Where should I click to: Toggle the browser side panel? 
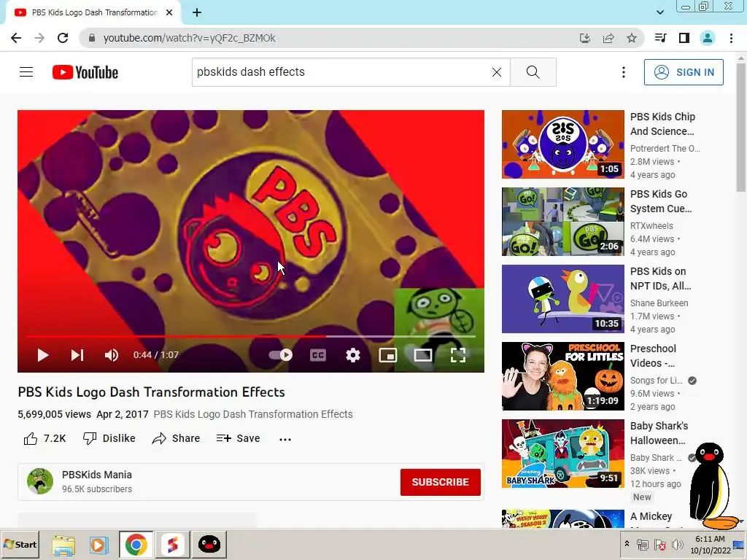(684, 38)
